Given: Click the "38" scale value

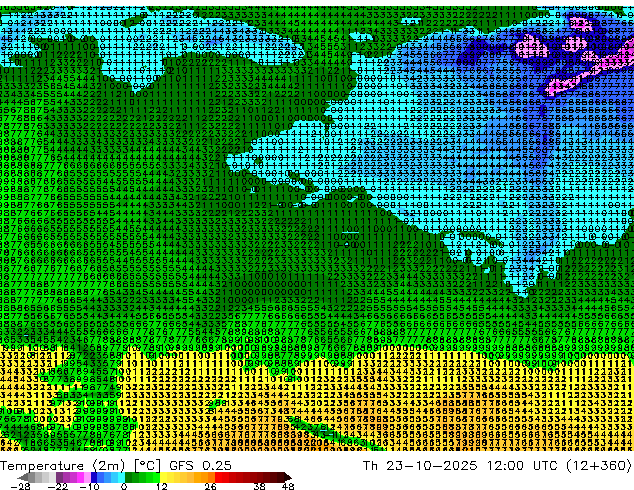Looking at the screenshot, I should coord(260,486).
